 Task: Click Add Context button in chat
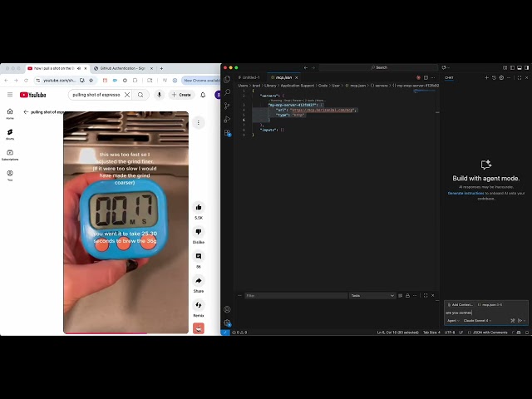click(x=460, y=305)
